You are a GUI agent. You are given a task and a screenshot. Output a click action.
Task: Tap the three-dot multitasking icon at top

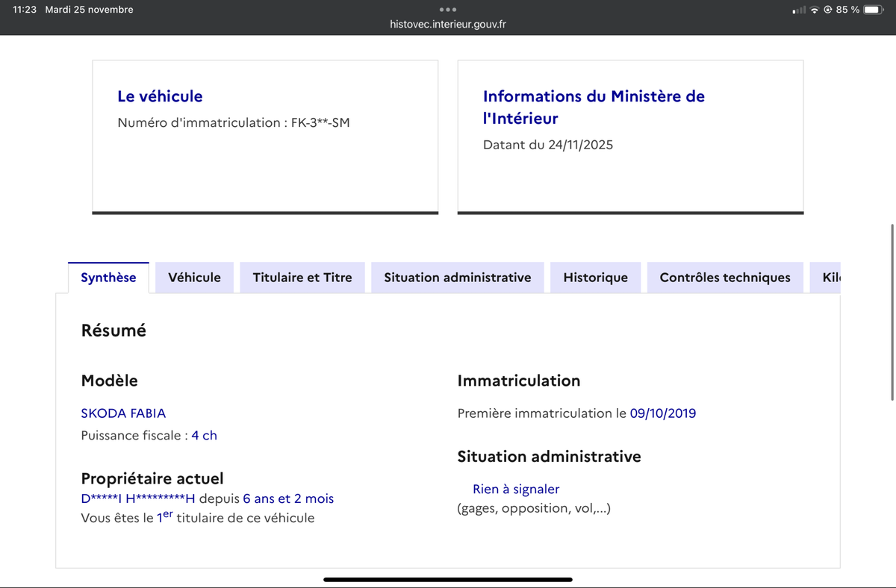tap(448, 10)
